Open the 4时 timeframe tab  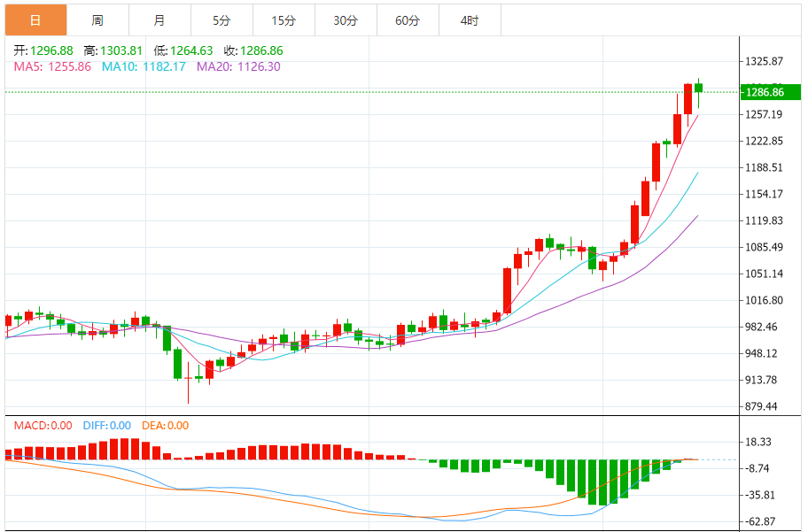[x=470, y=20]
